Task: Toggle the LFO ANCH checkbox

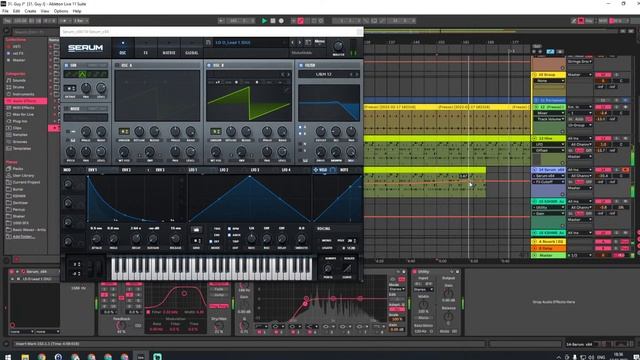Action: (x=229, y=235)
